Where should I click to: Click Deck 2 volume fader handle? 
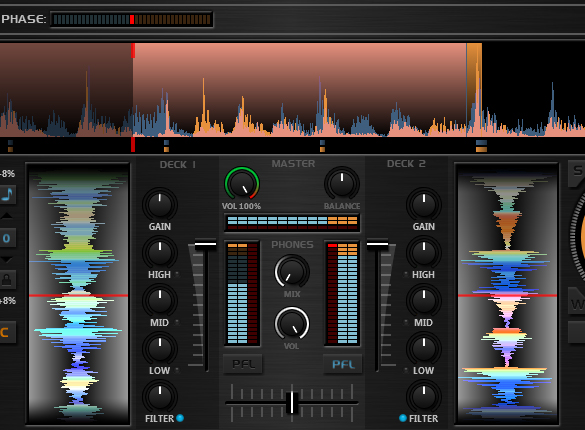(x=377, y=245)
